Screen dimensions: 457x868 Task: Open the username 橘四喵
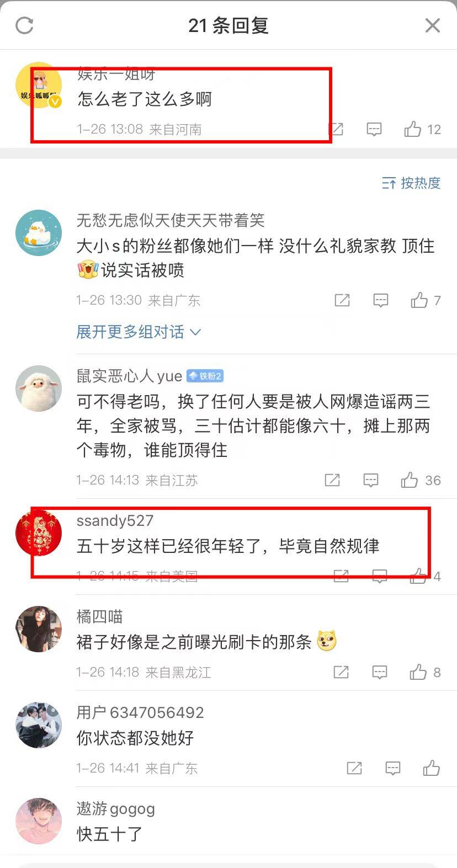pos(99,616)
